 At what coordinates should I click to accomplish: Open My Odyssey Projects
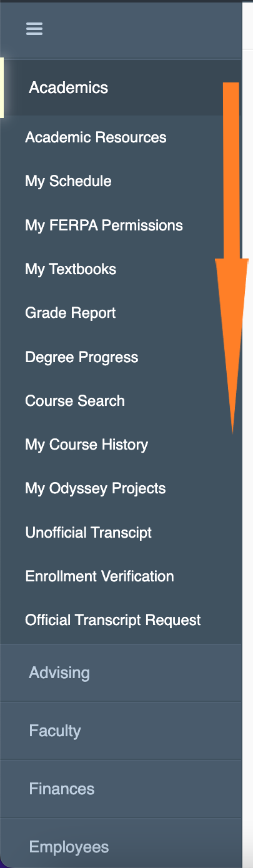tap(96, 489)
